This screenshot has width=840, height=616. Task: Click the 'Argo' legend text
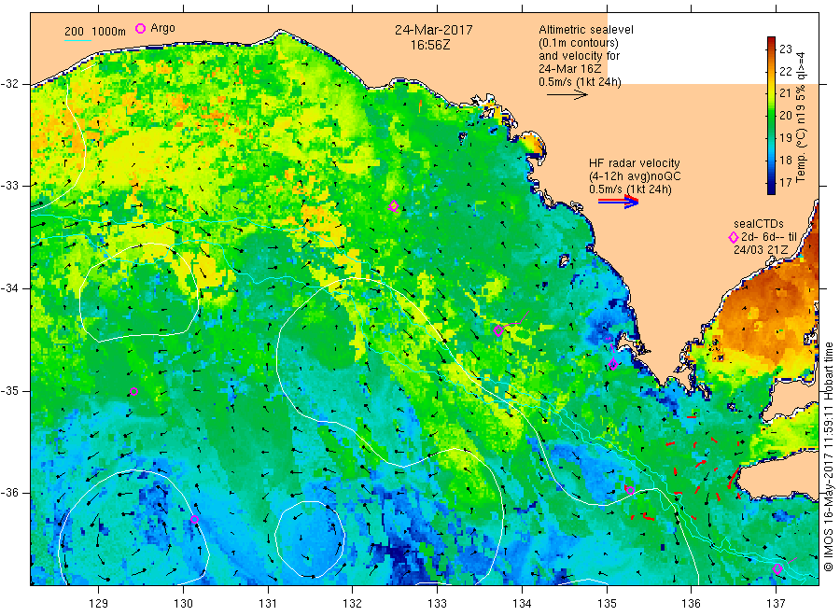(x=162, y=28)
